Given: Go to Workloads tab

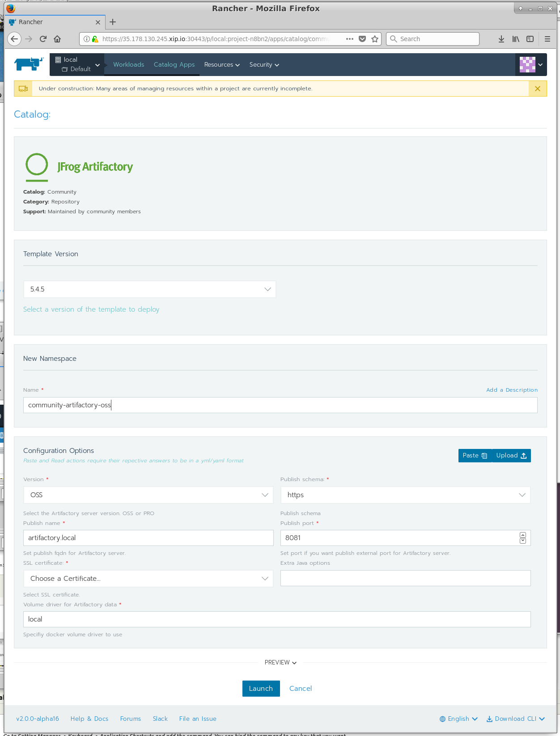Looking at the screenshot, I should click(129, 64).
